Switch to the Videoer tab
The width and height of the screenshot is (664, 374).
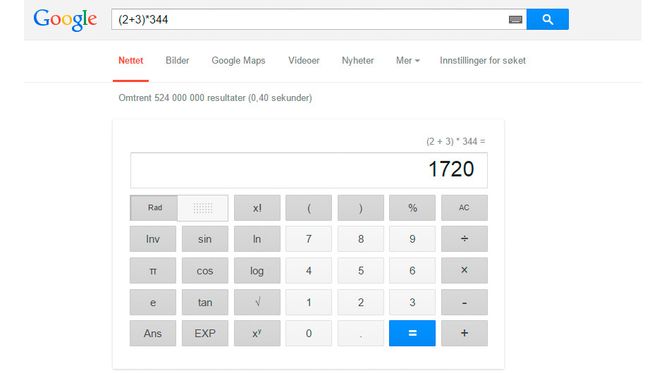pyautogui.click(x=304, y=61)
